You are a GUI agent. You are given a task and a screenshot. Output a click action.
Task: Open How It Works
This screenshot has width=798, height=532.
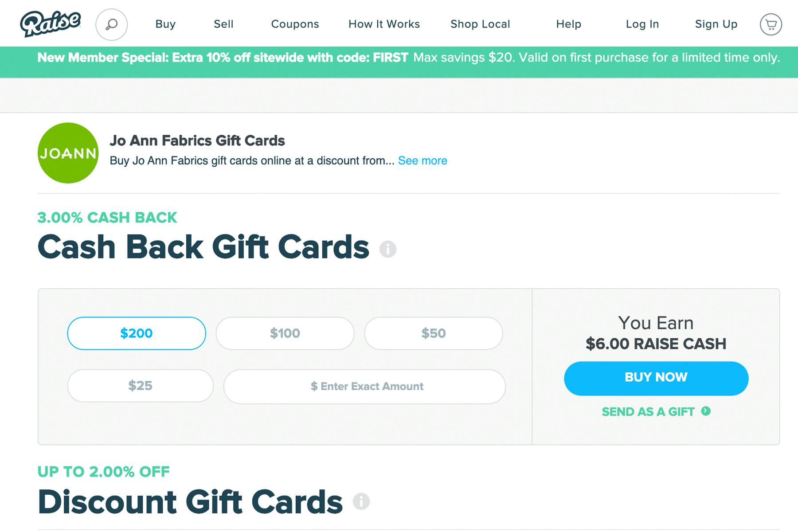(x=384, y=24)
